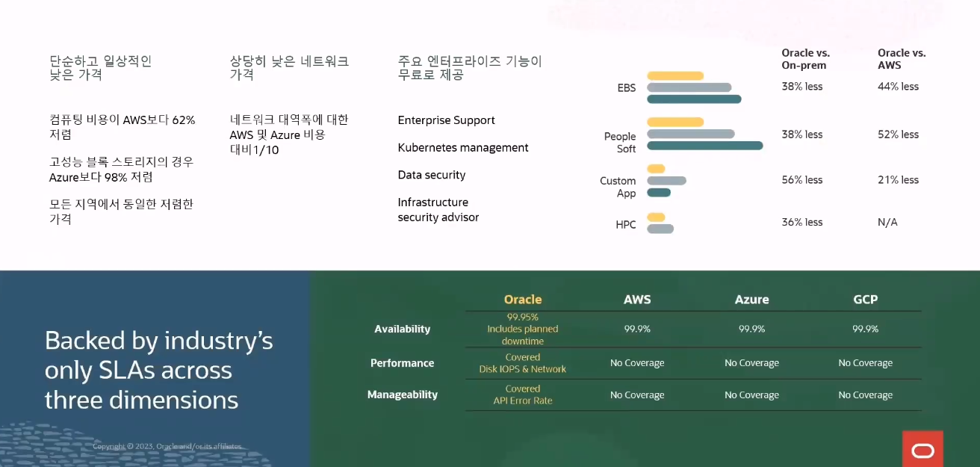Image resolution: width=980 pixels, height=467 pixels.
Task: Click the GCP '99.9%' availability cell
Action: (x=865, y=329)
